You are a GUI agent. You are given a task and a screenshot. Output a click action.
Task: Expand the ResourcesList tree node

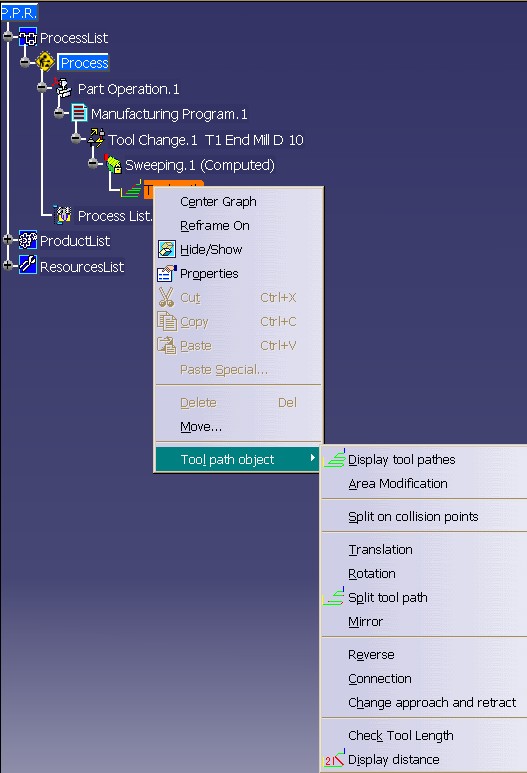(7, 265)
